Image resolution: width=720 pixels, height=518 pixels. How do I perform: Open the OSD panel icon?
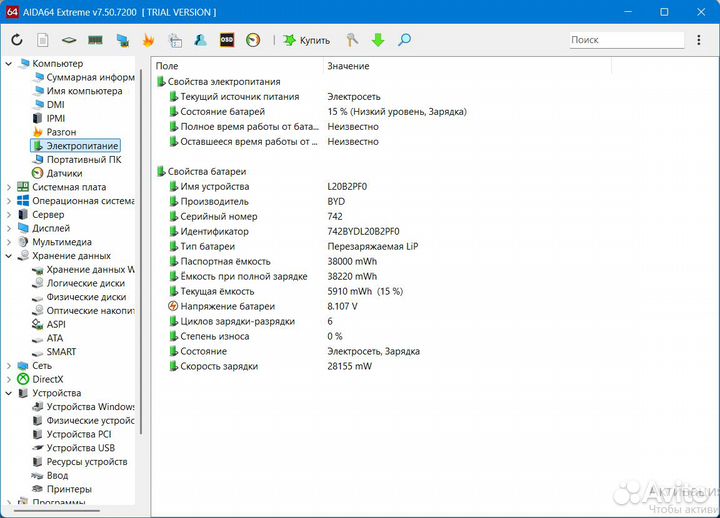[227, 40]
